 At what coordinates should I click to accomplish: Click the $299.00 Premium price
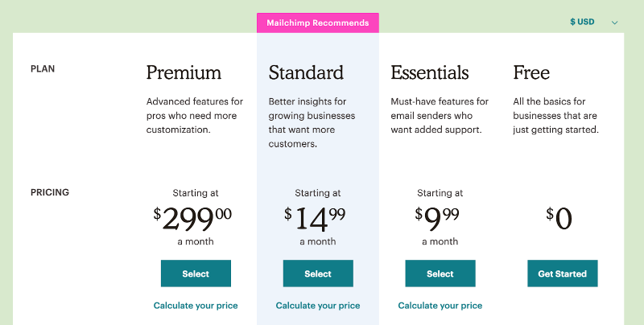click(193, 218)
